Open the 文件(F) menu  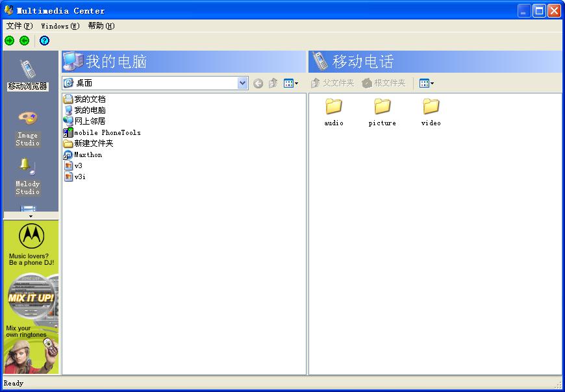coord(19,26)
